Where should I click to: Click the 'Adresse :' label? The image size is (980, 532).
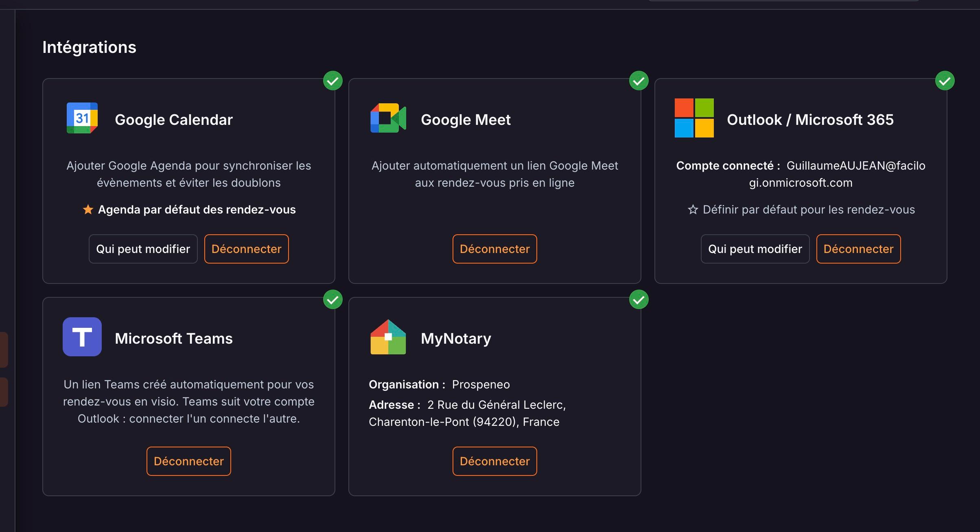tap(394, 405)
